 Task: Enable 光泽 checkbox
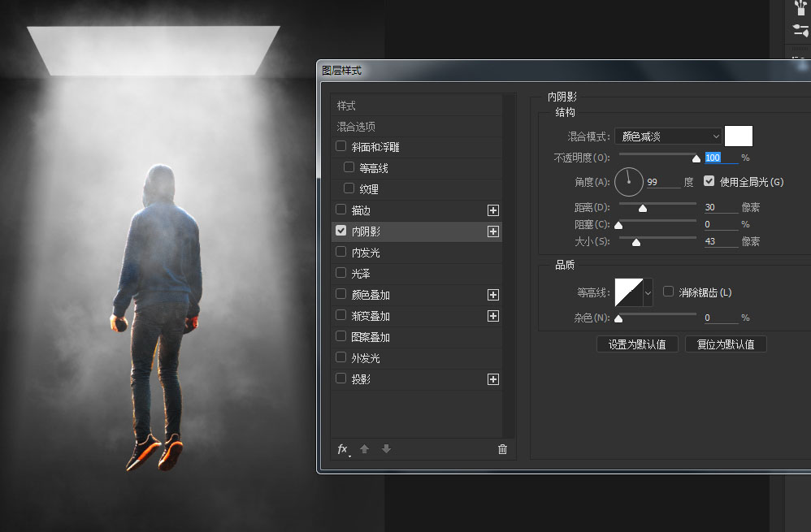(340, 272)
